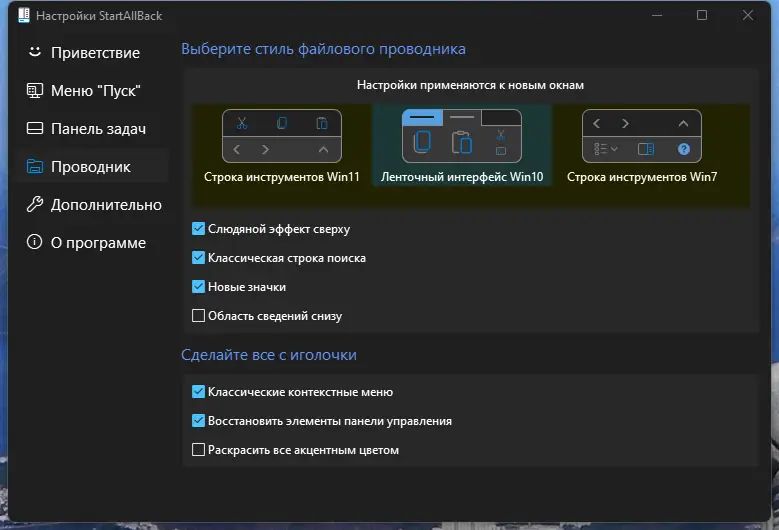779x530 pixels.
Task: Disable Слюдяной эффект сверху checkbox
Action: click(198, 228)
